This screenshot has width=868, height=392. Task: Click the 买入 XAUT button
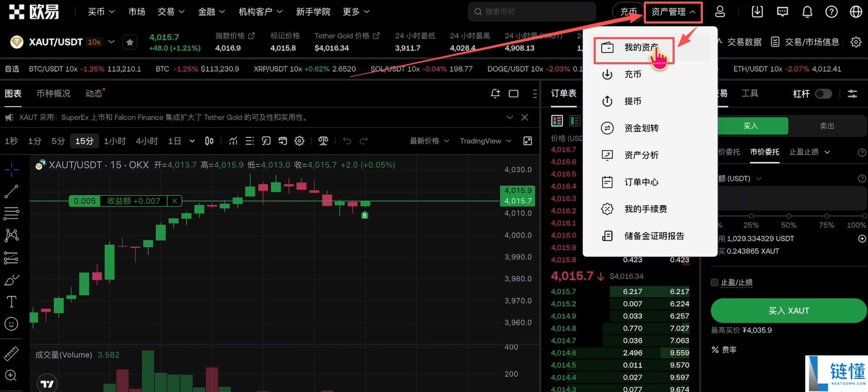coord(789,310)
